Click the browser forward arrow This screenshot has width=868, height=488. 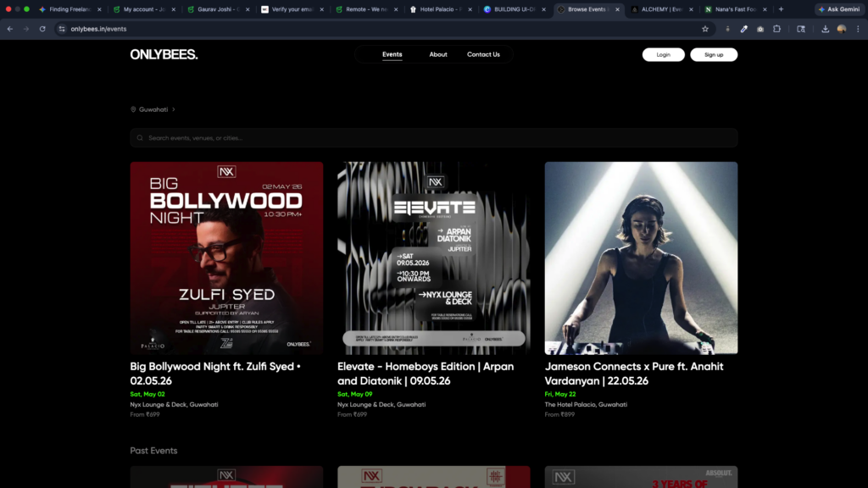click(x=26, y=29)
